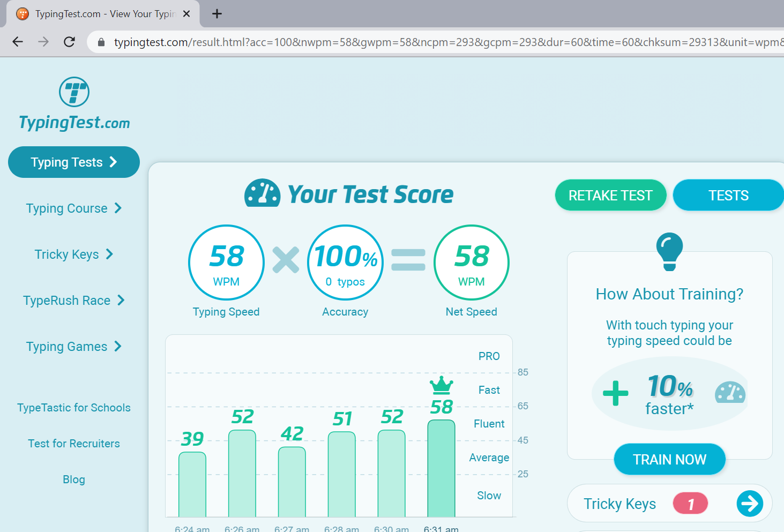Screen dimensions: 784x532
Task: Click the 100% Accuracy circle
Action: point(346,263)
